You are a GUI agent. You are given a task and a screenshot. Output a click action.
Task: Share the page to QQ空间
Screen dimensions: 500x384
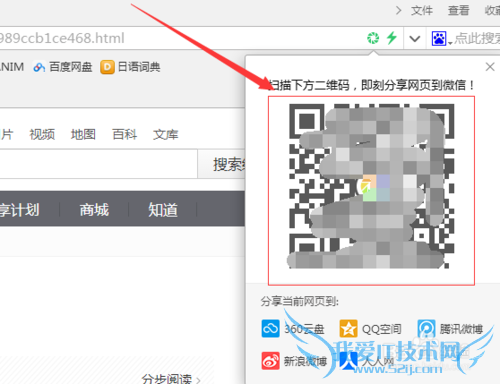click(x=370, y=329)
